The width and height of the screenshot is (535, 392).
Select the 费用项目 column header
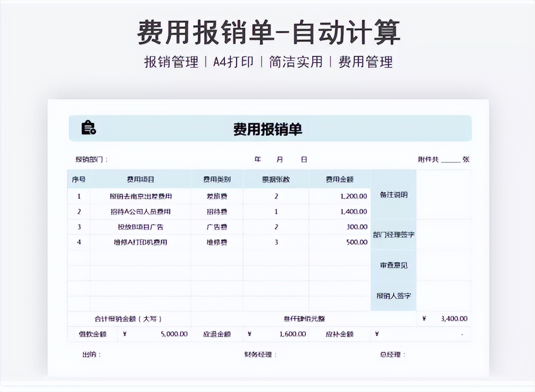point(140,179)
